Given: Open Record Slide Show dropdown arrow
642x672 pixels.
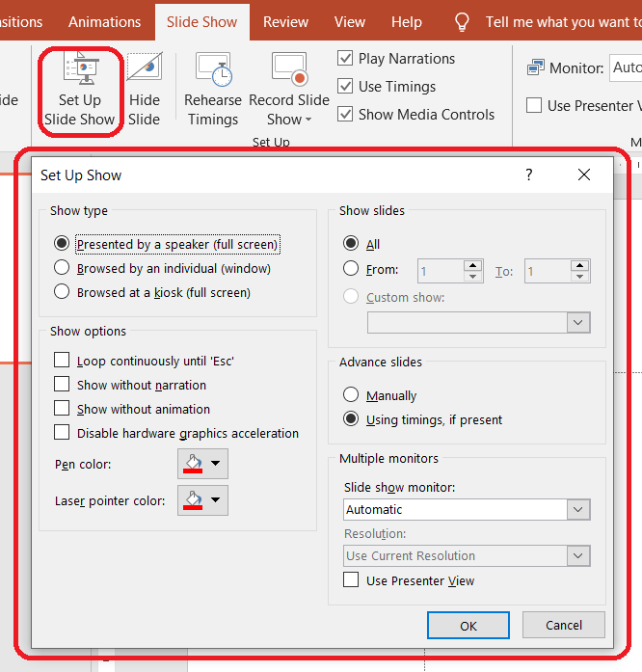Looking at the screenshot, I should 308,121.
